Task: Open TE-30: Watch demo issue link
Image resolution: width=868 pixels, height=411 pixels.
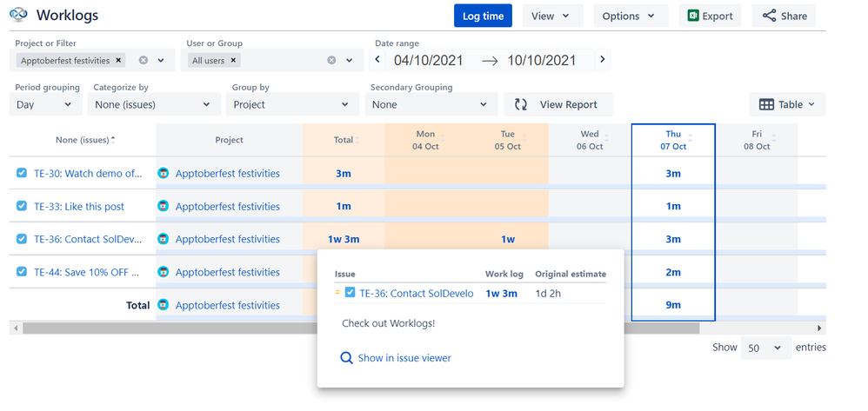Action: click(88, 173)
